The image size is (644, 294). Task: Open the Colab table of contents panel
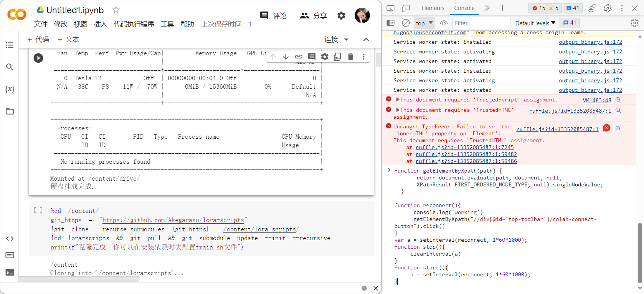[x=10, y=45]
